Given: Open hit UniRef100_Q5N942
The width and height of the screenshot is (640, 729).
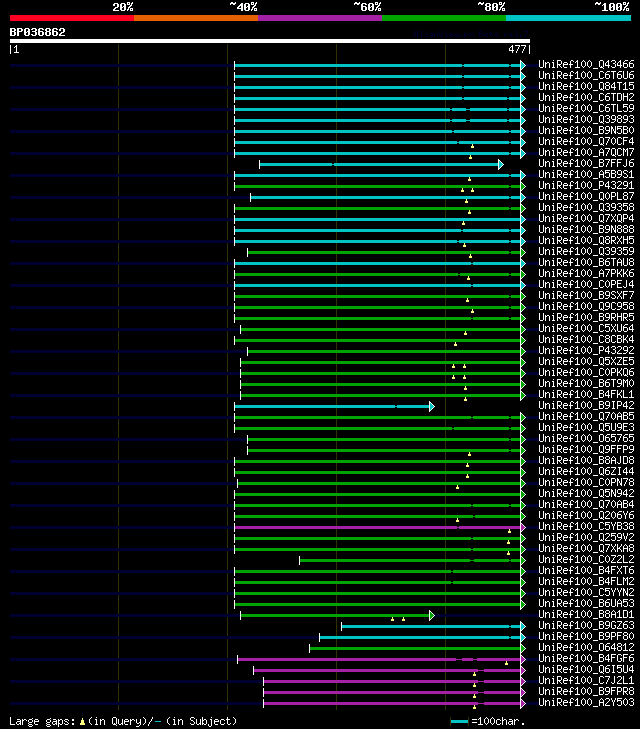Looking at the screenshot, I should (x=586, y=494).
